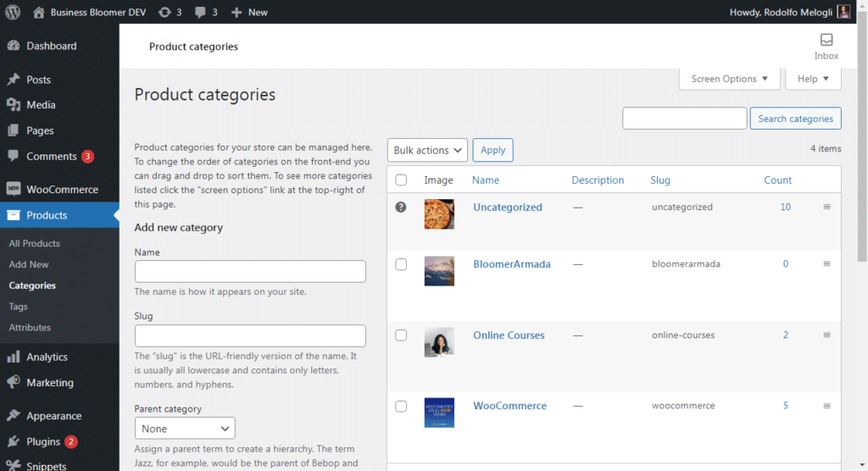Sort table by Name column header
868x471 pixels.
coord(486,180)
